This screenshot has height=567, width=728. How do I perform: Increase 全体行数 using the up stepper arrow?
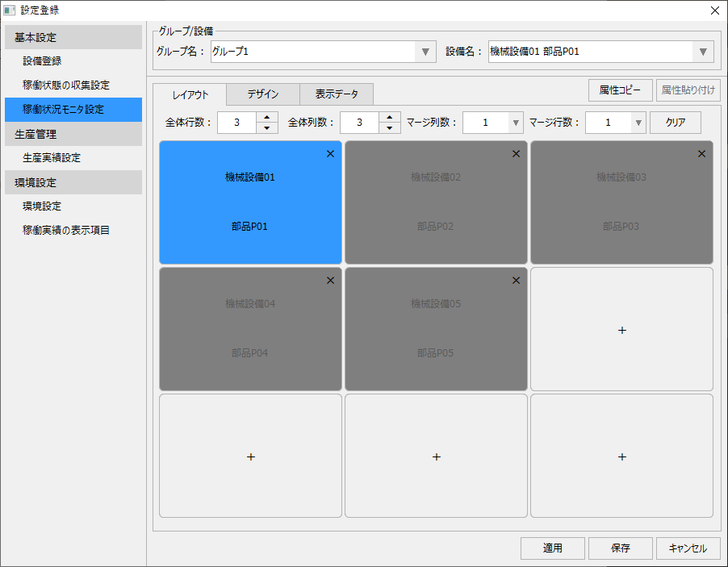pyautogui.click(x=269, y=117)
